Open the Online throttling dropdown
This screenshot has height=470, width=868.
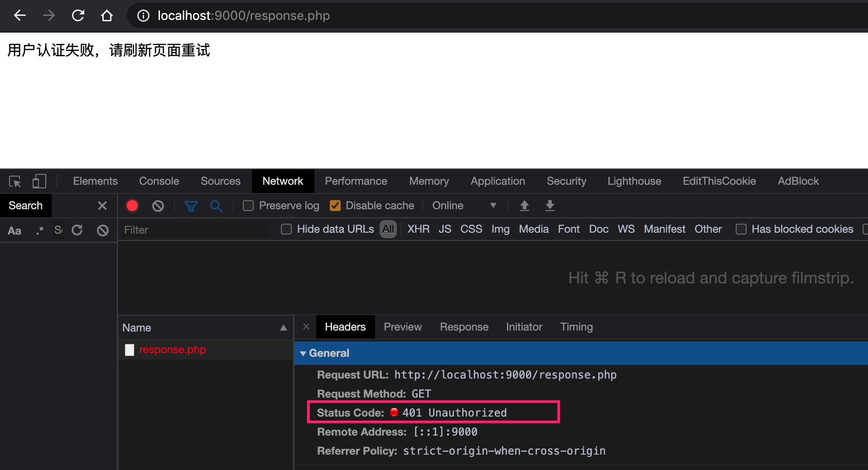465,206
